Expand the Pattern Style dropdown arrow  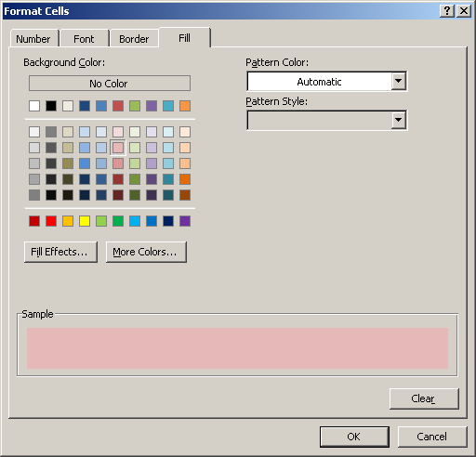[399, 120]
